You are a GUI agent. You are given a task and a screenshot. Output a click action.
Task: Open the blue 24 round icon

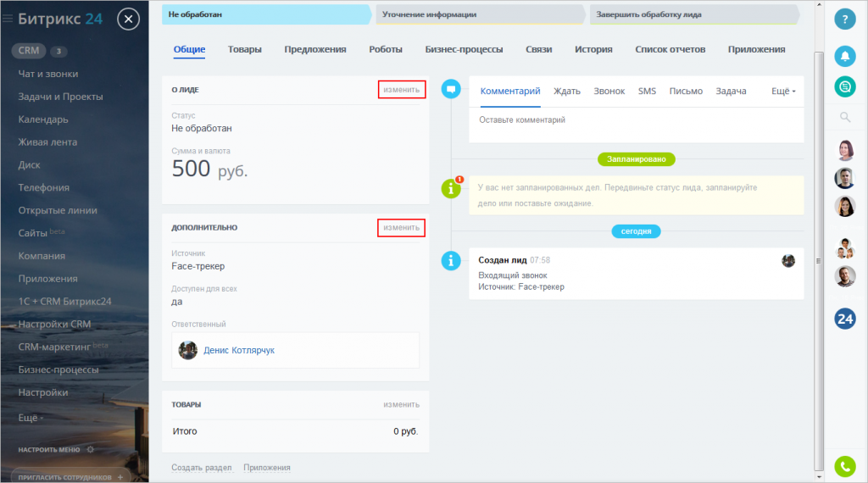pos(845,319)
